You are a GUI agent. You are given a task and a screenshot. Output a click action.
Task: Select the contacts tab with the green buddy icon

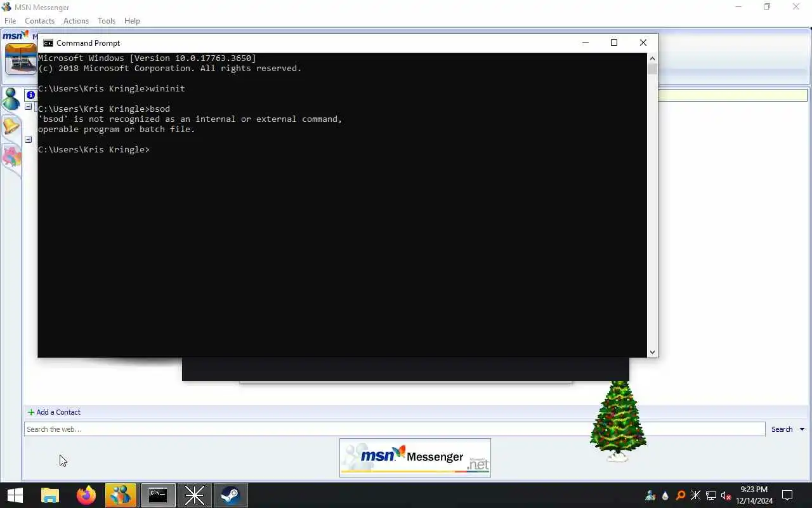(11, 99)
